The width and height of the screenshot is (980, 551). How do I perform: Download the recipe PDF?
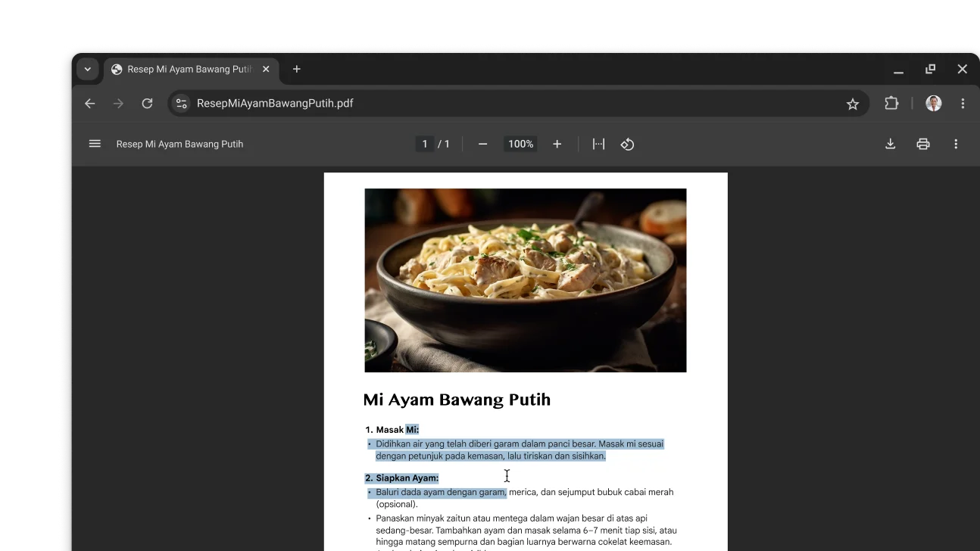pos(891,144)
